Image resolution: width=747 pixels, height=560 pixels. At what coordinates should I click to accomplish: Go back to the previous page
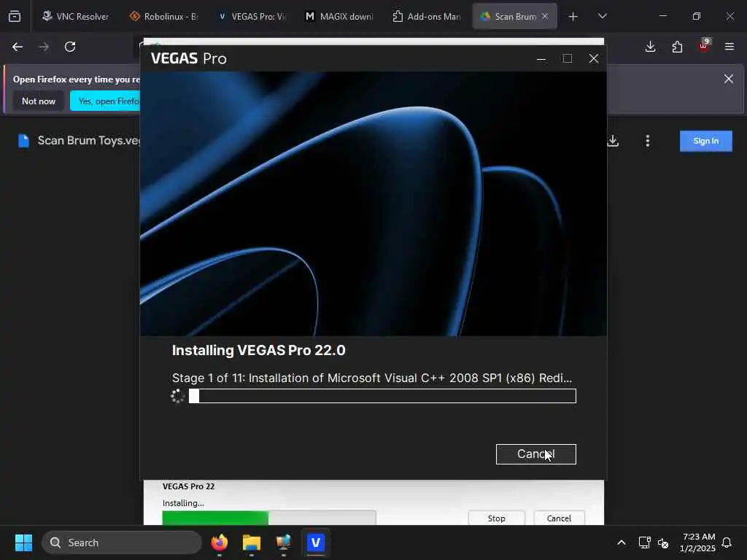pyautogui.click(x=18, y=47)
